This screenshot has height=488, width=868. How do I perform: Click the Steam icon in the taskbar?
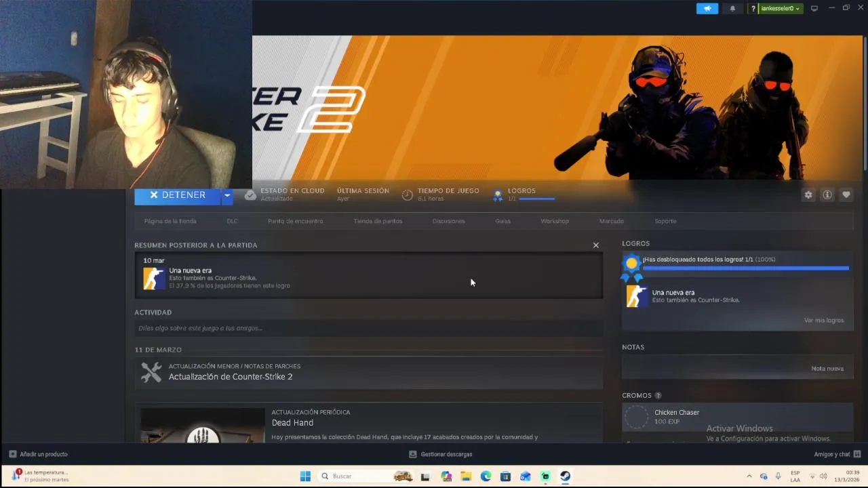click(x=565, y=476)
